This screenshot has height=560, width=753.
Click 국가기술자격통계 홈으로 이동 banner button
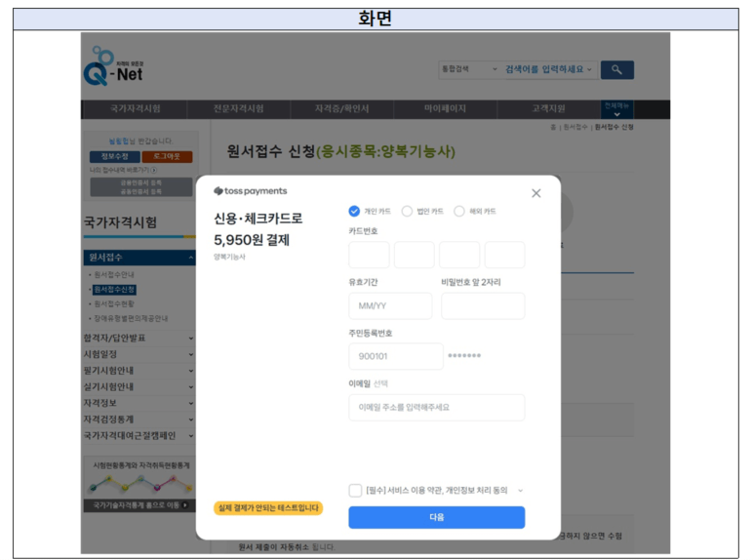[x=139, y=505]
